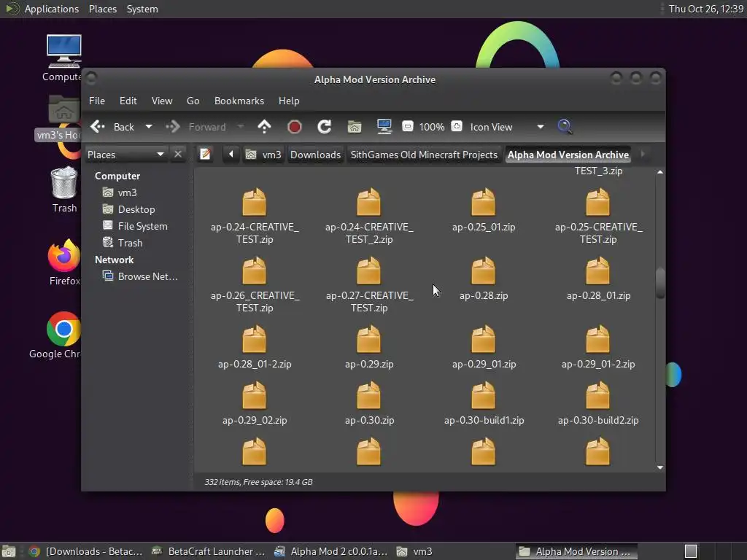The height and width of the screenshot is (560, 747).
Task: Zoom in using the plus icon
Action: pos(457,127)
